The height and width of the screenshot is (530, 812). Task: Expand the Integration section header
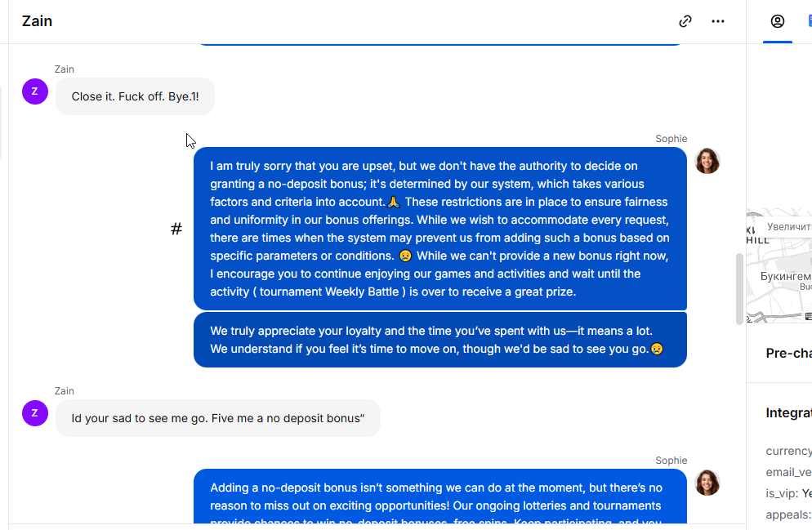(788, 413)
